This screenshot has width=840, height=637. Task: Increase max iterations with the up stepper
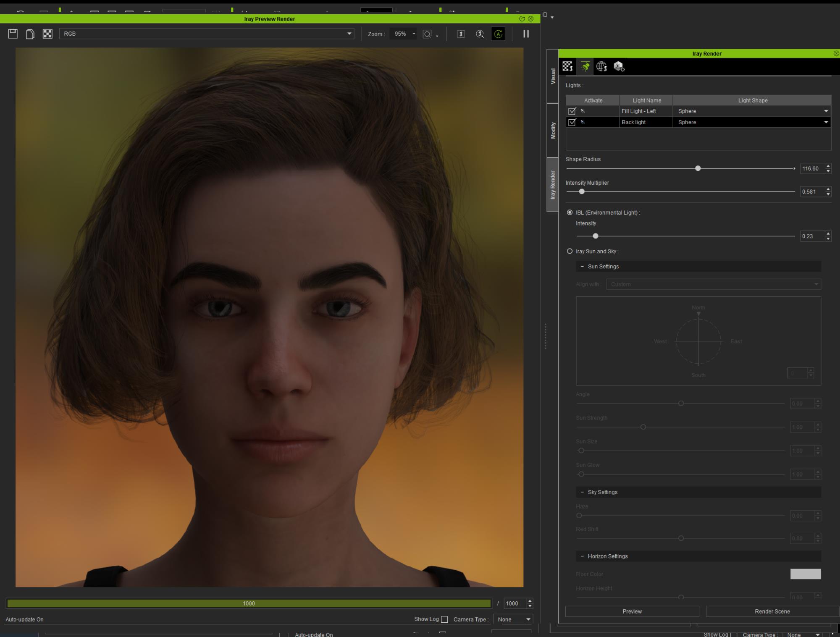coord(530,601)
